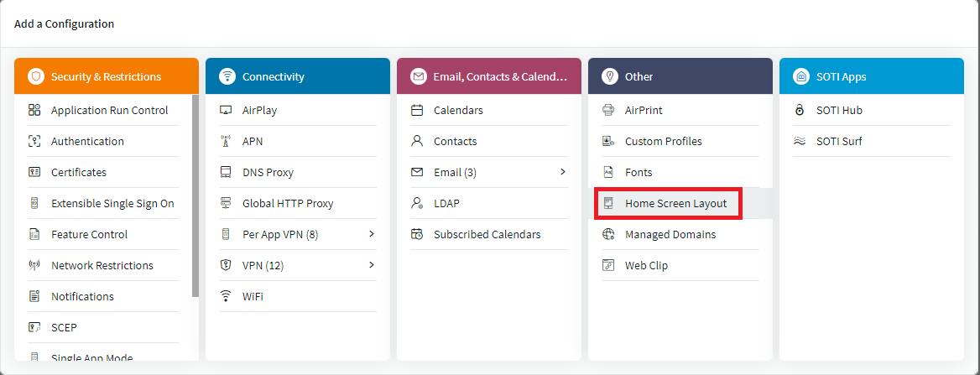Choose the SOTI Surf configuration
This screenshot has width=980, height=375.
coord(839,141)
